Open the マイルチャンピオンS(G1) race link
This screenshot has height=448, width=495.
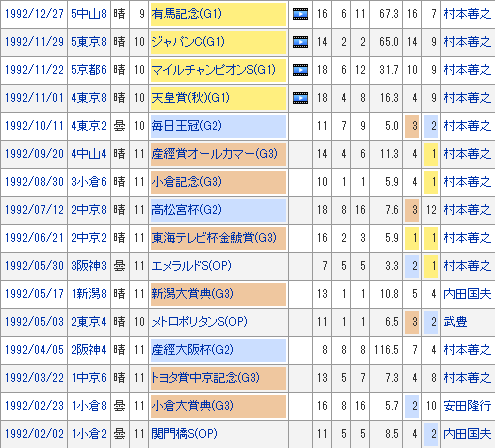214,70
